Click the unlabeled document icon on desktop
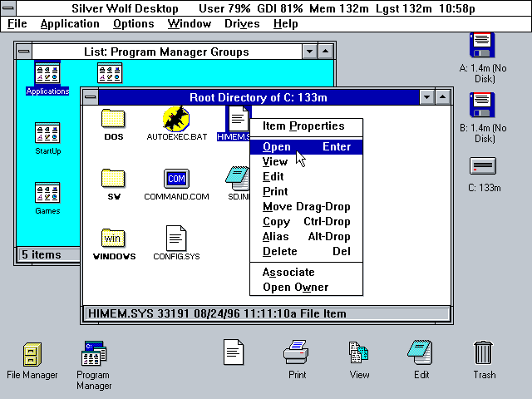The height and width of the screenshot is (399, 532). 234,352
